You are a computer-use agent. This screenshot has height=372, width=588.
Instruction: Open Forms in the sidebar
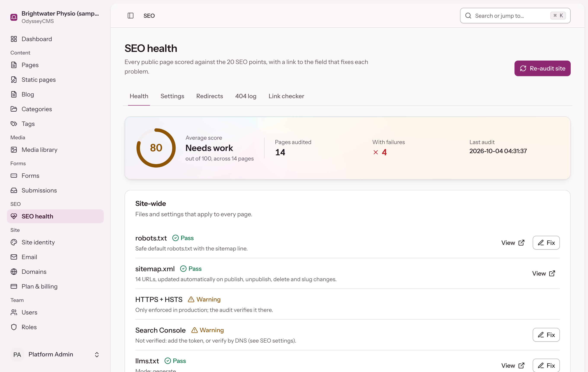point(55,176)
